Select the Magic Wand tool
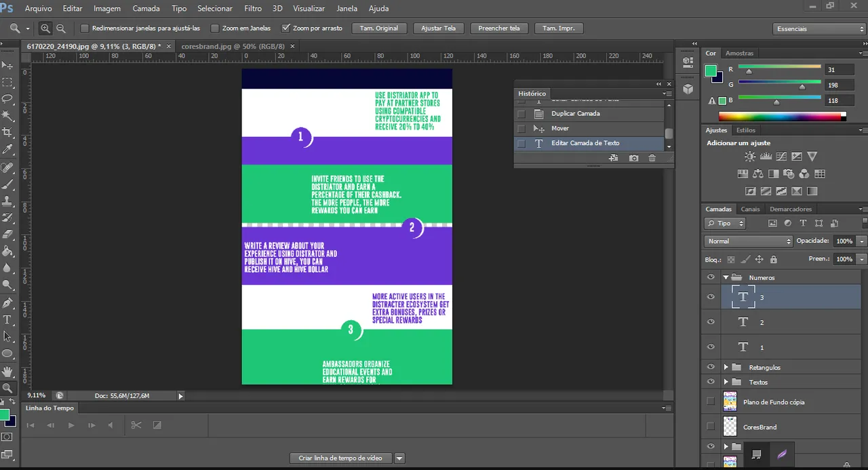The height and width of the screenshot is (470, 868). tap(7, 116)
